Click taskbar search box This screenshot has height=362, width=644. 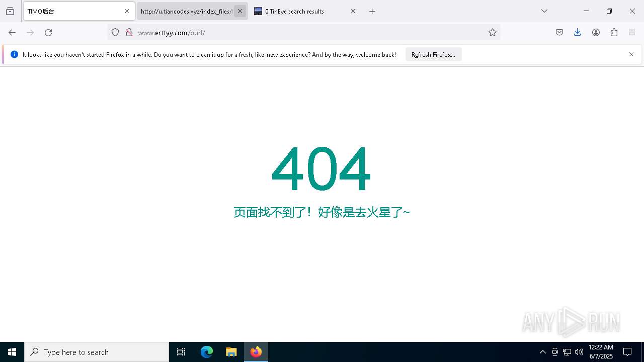click(97, 352)
